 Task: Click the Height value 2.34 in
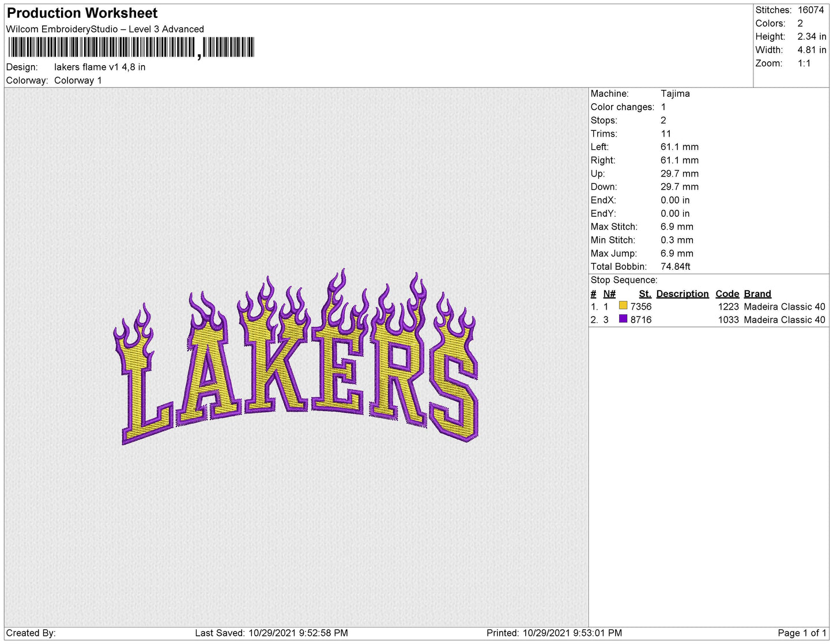click(812, 37)
